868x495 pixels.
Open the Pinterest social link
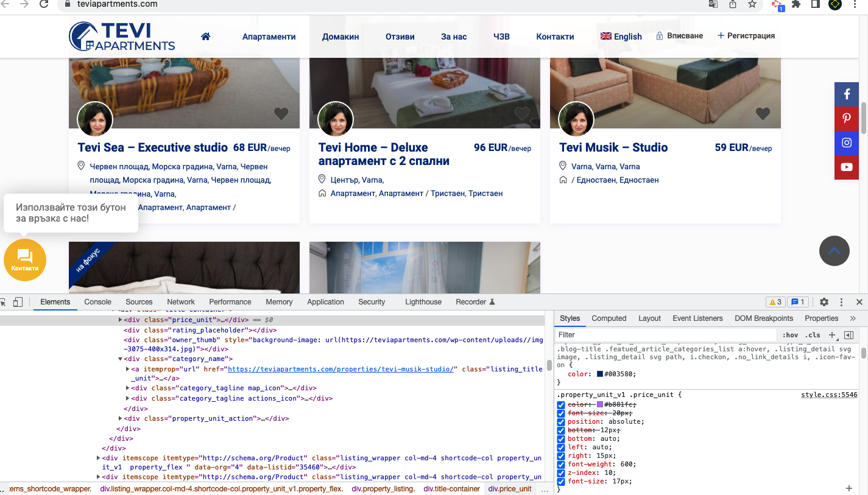[x=847, y=119]
